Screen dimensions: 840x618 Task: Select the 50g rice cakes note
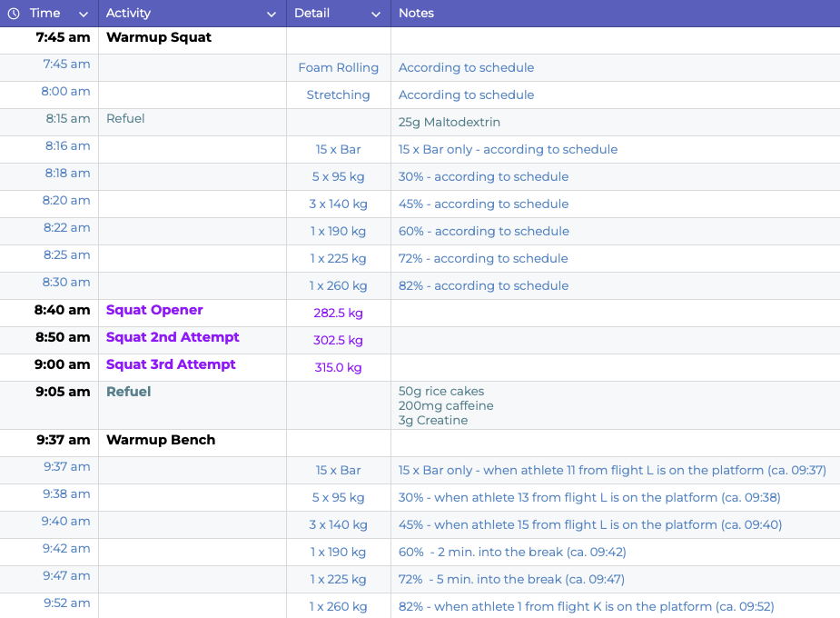point(441,392)
